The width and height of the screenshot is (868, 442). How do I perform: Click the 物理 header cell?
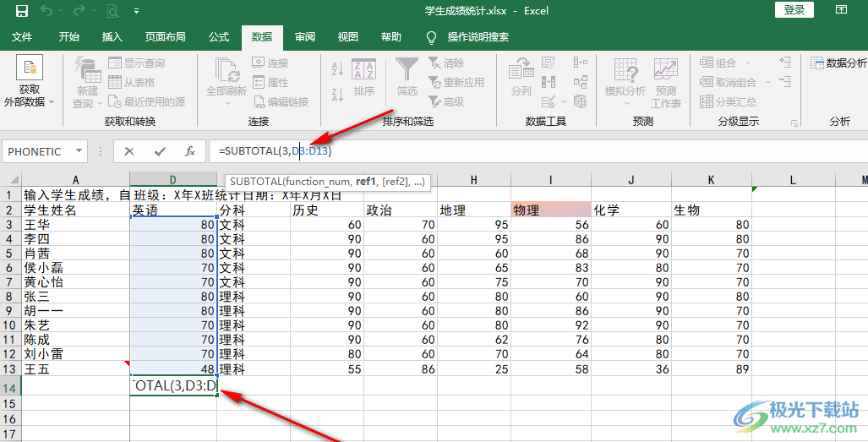[x=551, y=210]
